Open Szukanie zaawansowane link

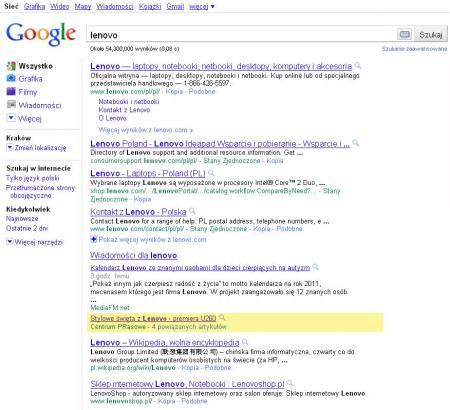414,49
